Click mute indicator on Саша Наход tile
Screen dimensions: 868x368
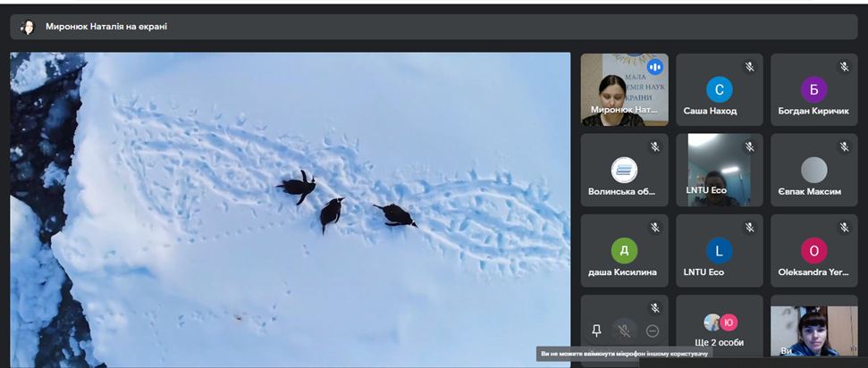(x=749, y=67)
